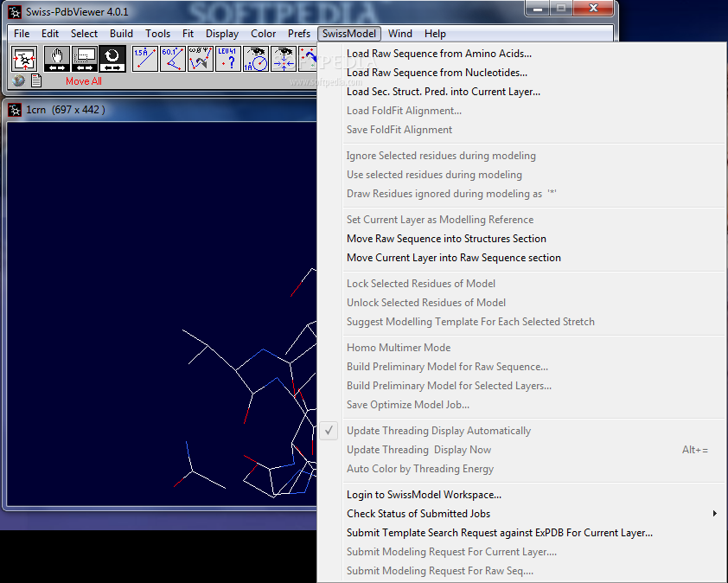The image size is (728, 583).
Task: Click Save Optimize Model Job entry
Action: (521, 405)
